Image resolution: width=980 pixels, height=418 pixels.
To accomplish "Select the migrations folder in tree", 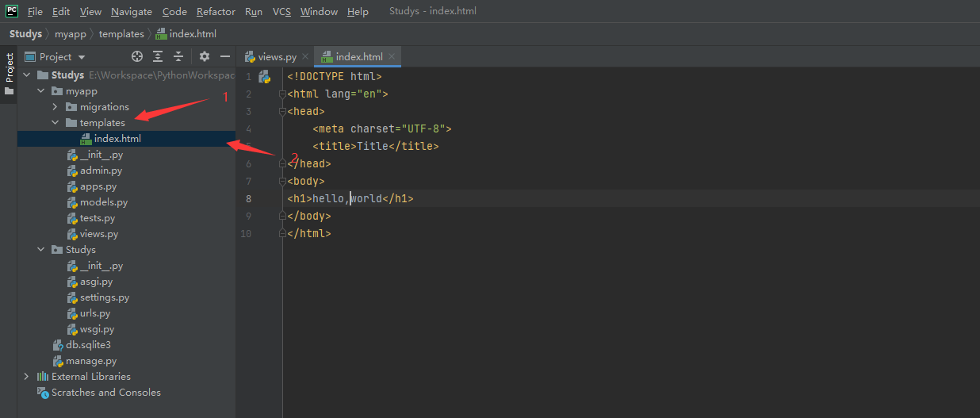I will pyautogui.click(x=104, y=107).
